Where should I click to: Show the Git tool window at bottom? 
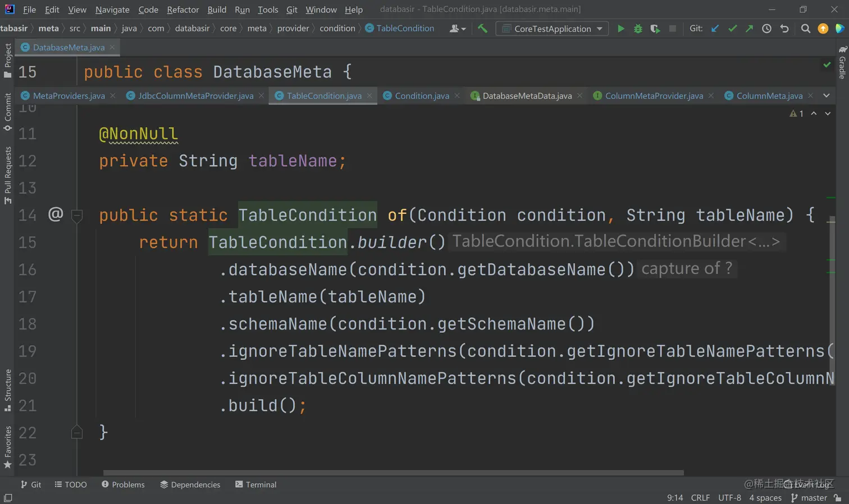click(x=31, y=484)
